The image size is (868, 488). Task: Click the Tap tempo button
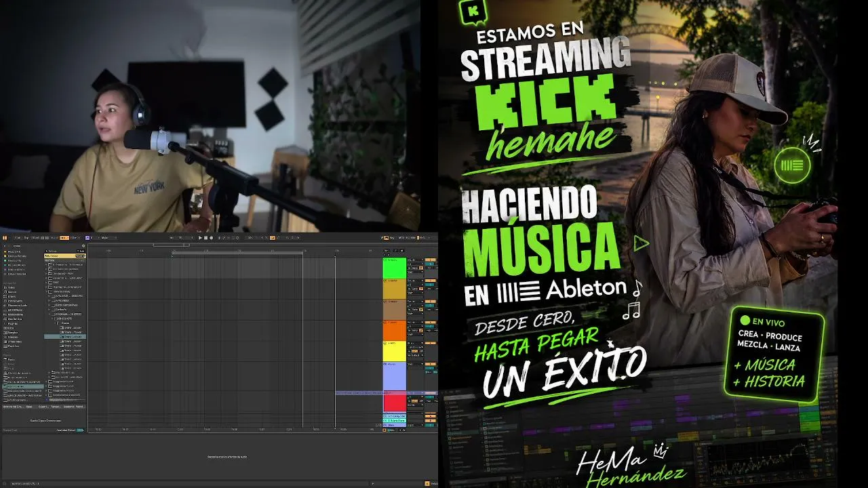pos(26,238)
